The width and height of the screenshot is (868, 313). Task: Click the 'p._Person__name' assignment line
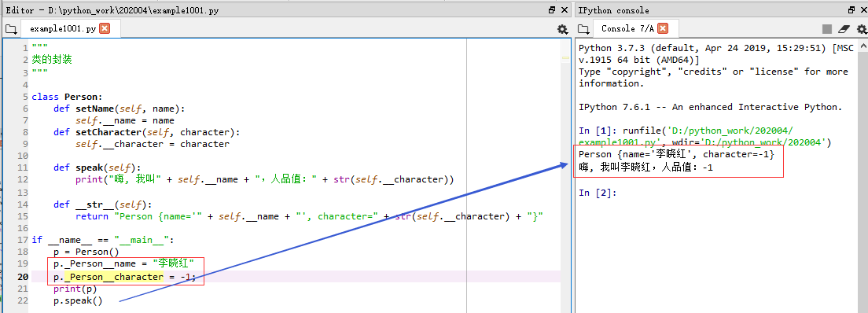click(124, 263)
